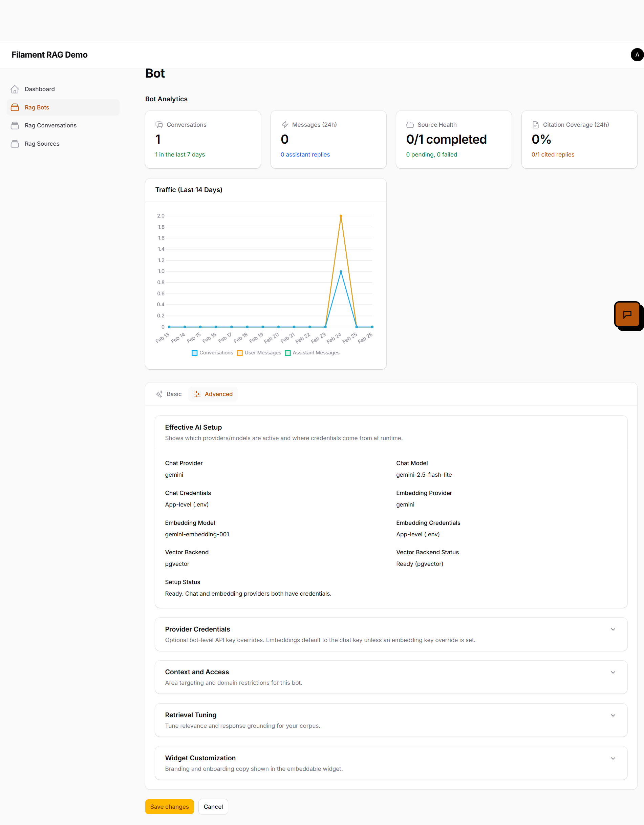Click the blue Conversations legend color swatch

(194, 352)
